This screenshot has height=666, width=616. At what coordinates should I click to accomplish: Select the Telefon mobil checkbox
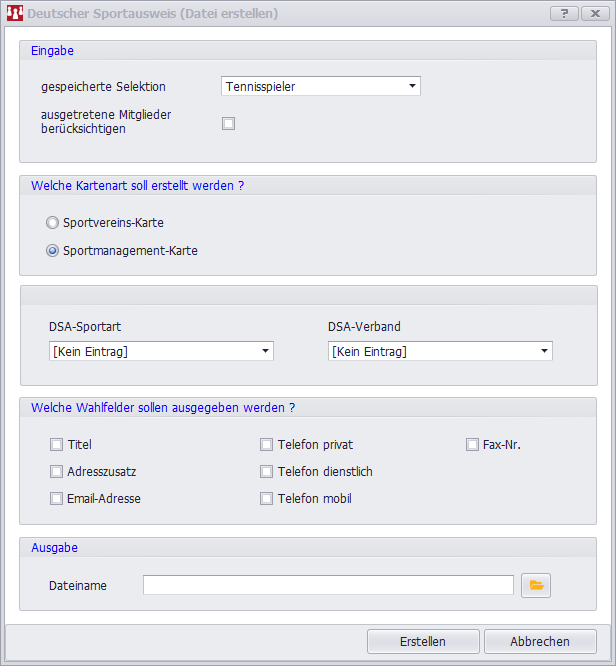(266, 499)
